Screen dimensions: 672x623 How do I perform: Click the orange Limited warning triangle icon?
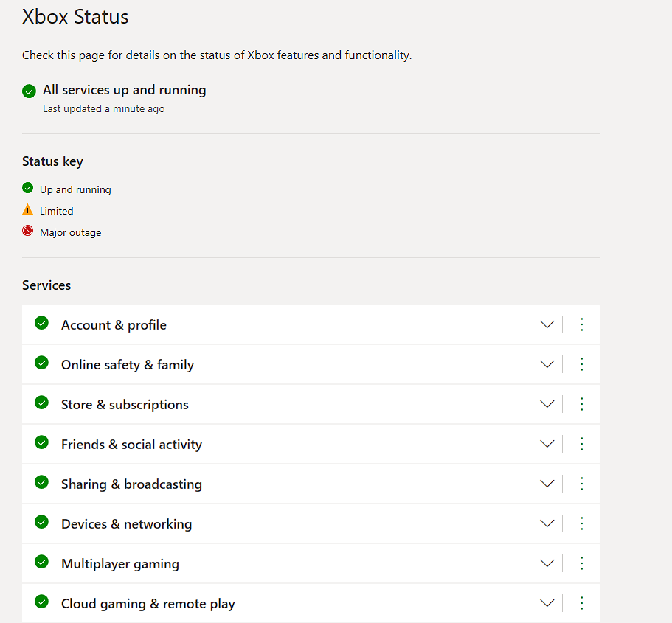27,209
